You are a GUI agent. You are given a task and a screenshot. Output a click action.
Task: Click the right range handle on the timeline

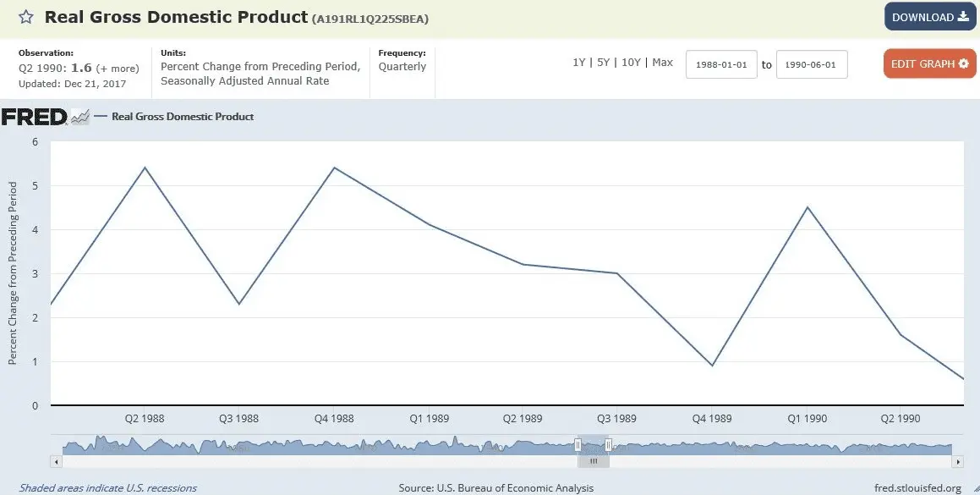[608, 445]
